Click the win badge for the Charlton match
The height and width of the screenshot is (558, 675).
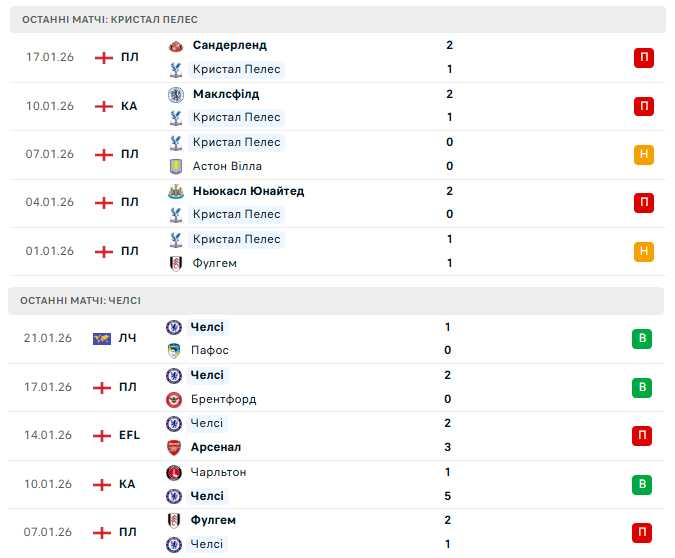point(642,484)
